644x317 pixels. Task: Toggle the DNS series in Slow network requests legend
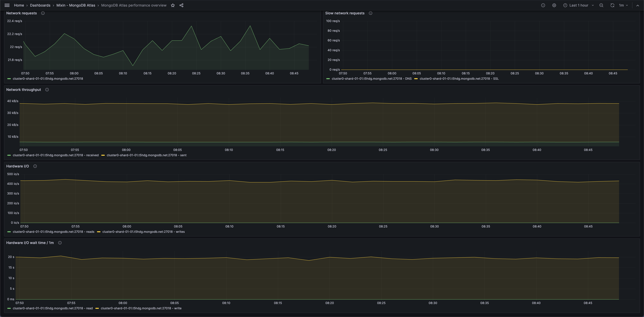pyautogui.click(x=371, y=79)
